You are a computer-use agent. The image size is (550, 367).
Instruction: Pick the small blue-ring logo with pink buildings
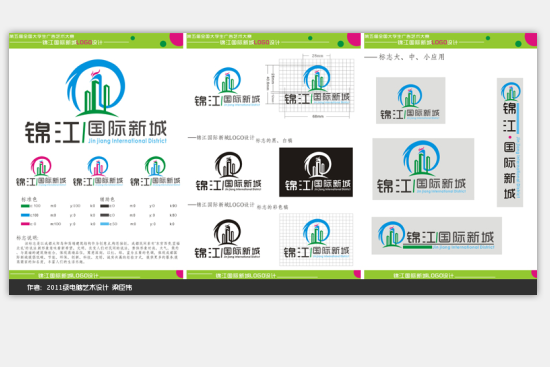pyautogui.click(x=98, y=171)
